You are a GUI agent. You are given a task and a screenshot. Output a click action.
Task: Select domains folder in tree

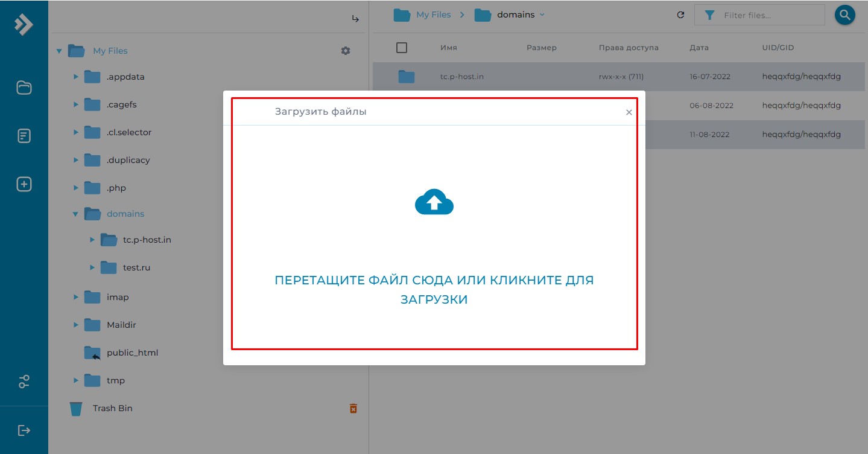pos(125,214)
